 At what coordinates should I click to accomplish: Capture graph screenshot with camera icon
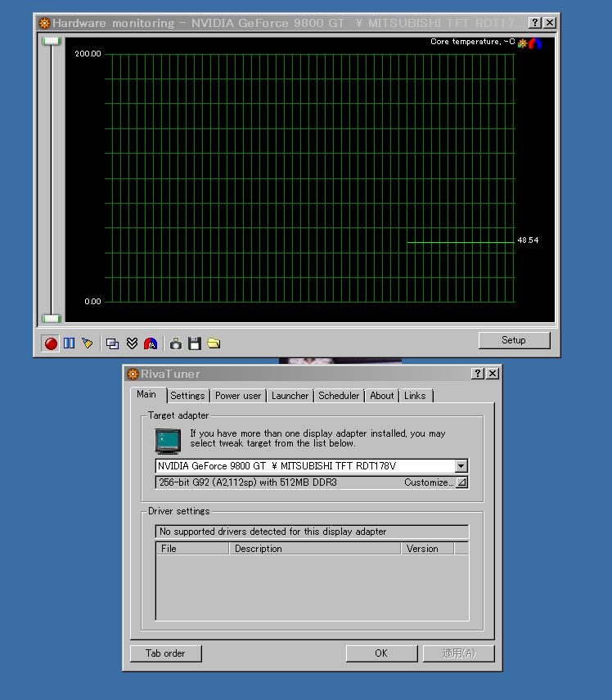[x=176, y=343]
